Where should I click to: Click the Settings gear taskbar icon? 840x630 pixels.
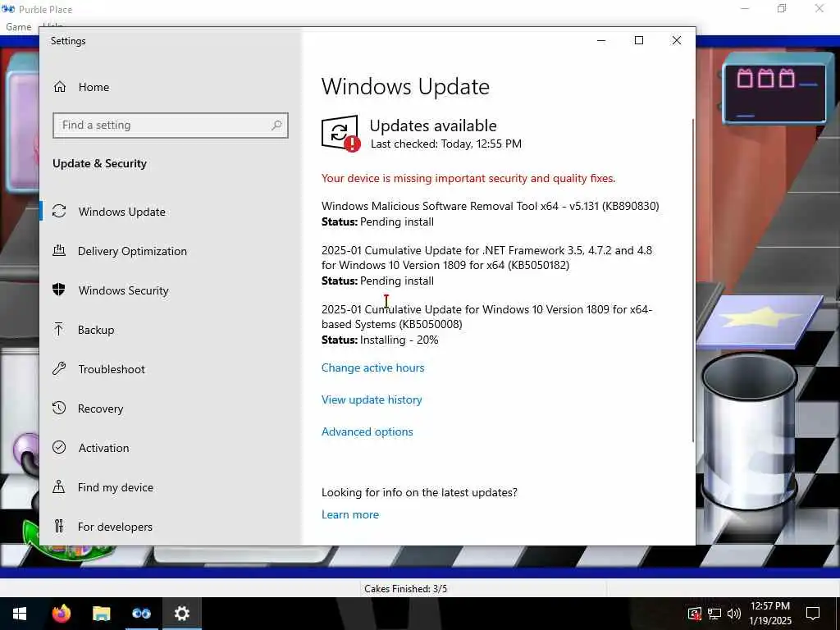[x=181, y=614]
